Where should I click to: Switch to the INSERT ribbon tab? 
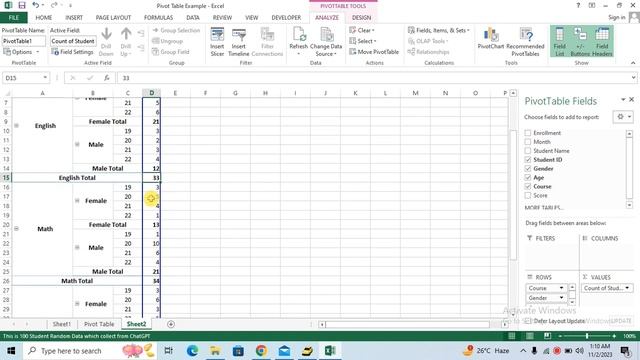tap(74, 18)
